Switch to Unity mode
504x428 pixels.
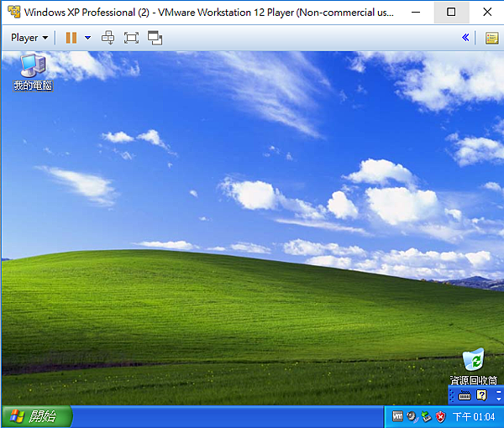(x=155, y=38)
